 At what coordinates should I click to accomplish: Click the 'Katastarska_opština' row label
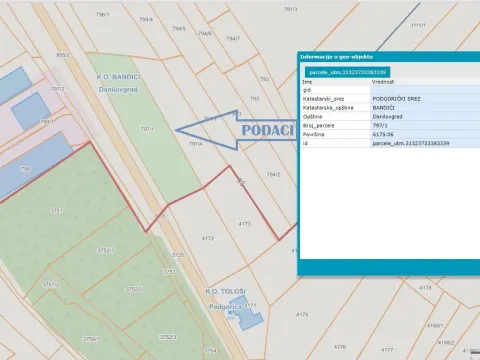[328, 108]
